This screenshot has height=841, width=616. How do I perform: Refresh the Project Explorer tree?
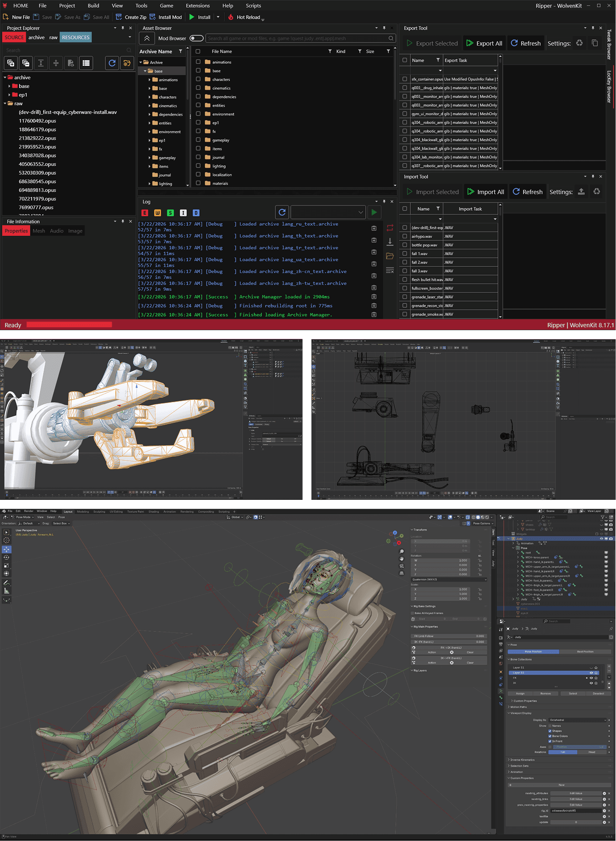112,63
